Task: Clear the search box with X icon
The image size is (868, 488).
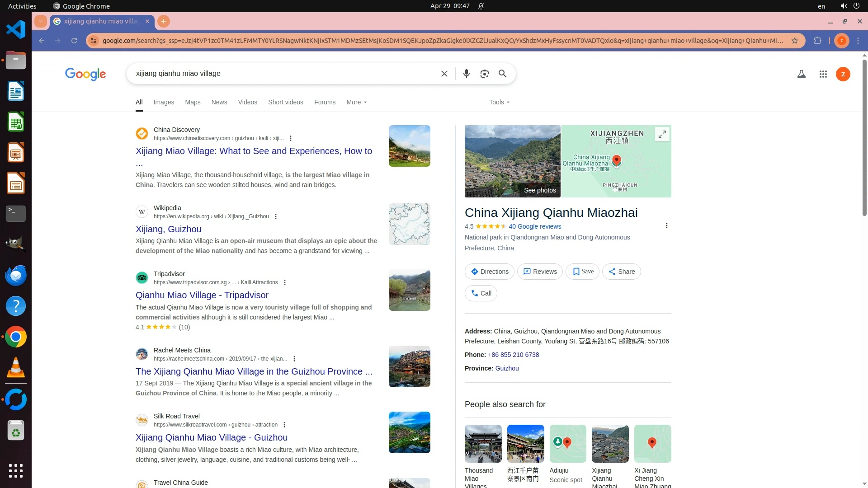Action: (x=444, y=74)
